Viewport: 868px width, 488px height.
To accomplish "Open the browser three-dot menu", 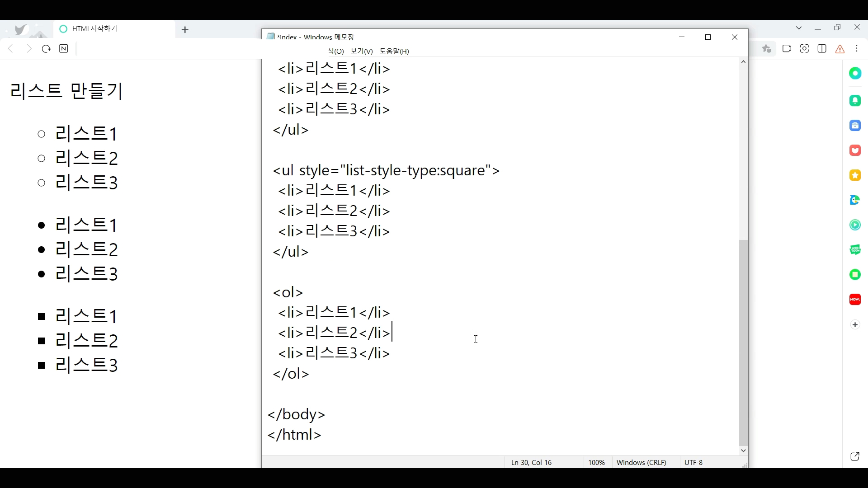I will coord(857,49).
